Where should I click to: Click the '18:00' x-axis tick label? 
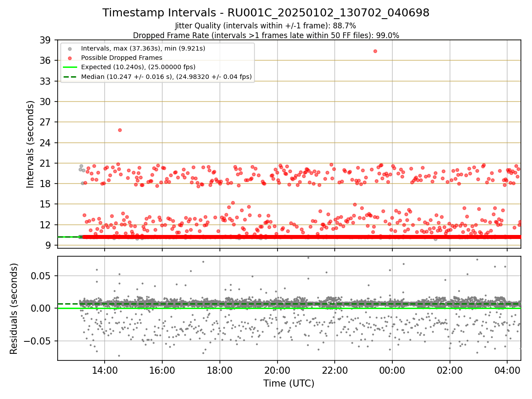click(x=220, y=370)
